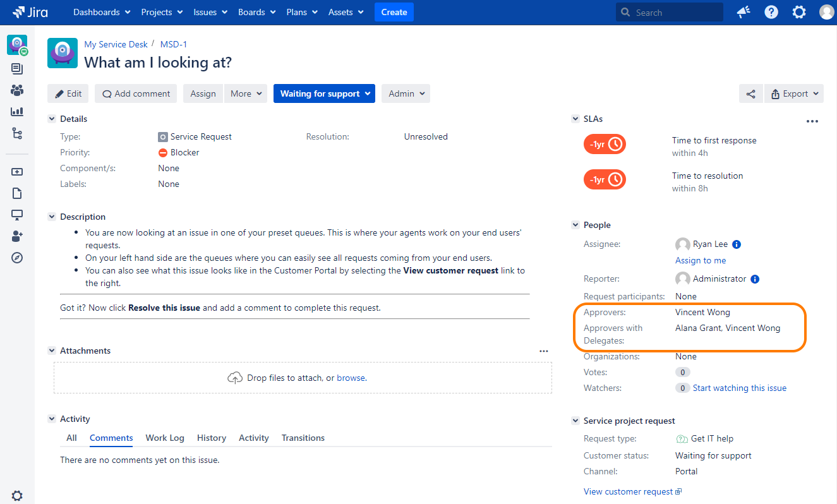The image size is (837, 504).
Task: Open the queues icon in left sidebar
Action: [x=17, y=69]
